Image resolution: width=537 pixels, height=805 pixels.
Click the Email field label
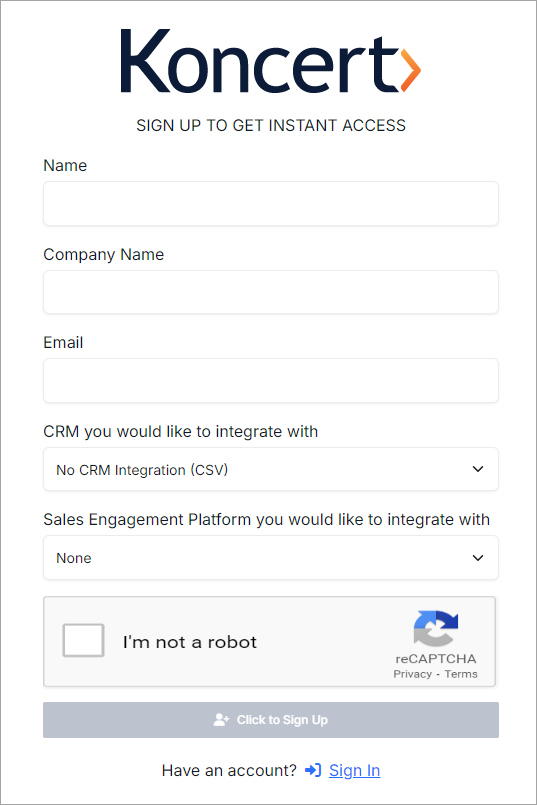coord(63,342)
